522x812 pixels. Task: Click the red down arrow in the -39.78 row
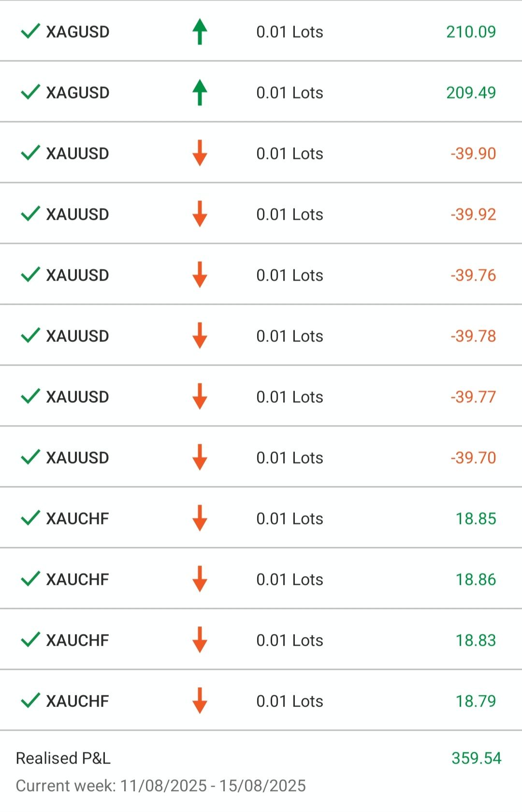200,336
